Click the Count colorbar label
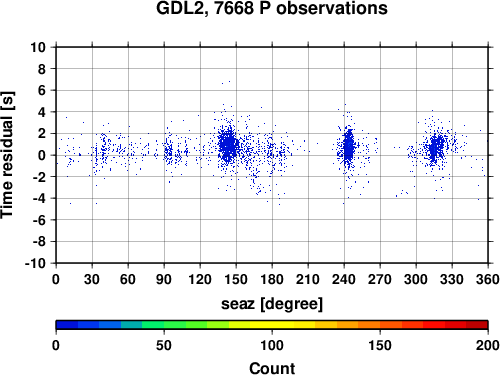Image resolution: width=500 pixels, height=375 pixels. pos(272,368)
